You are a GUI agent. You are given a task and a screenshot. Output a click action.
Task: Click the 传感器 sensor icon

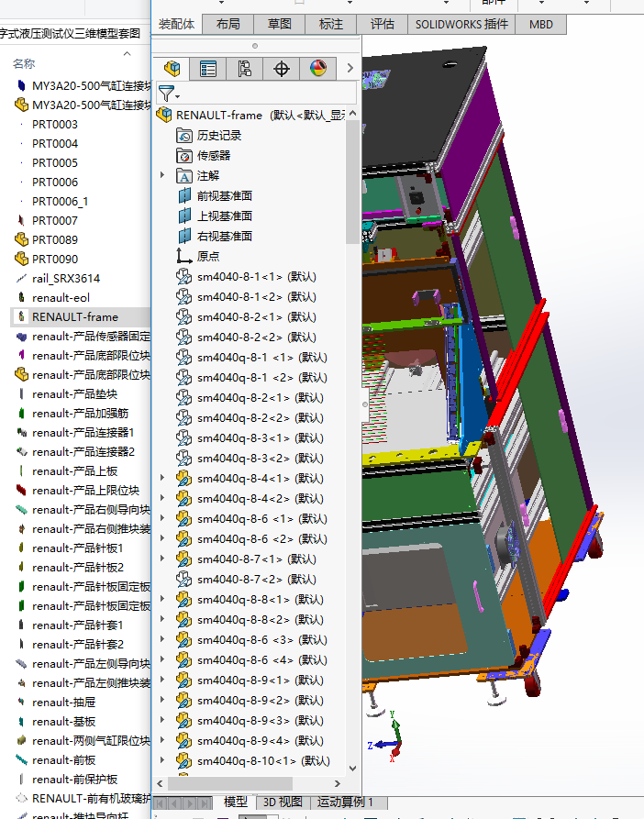183,156
